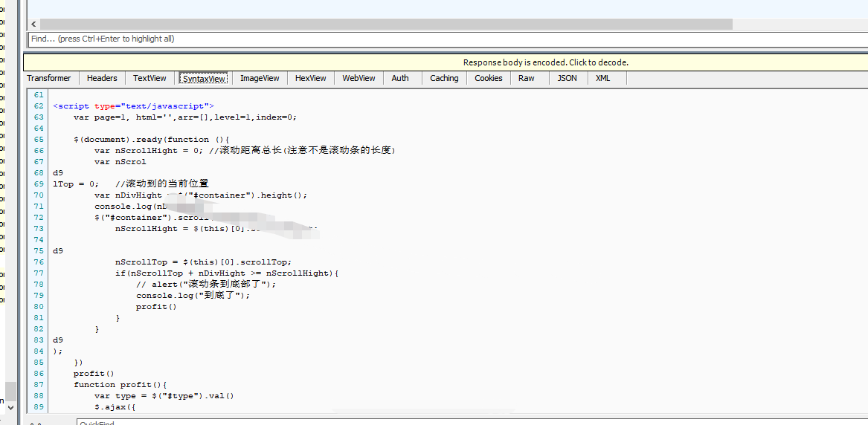Switch to the HexView tab

[311, 78]
